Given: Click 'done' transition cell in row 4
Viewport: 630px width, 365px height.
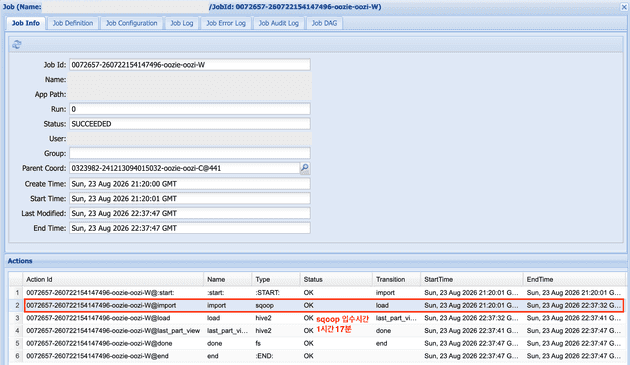Looking at the screenshot, I should (383, 331).
